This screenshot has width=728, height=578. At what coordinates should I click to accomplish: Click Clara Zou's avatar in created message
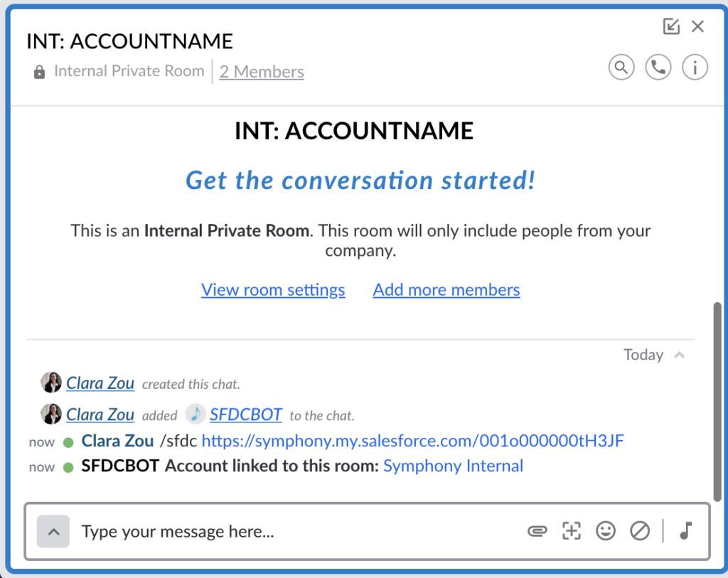click(51, 382)
